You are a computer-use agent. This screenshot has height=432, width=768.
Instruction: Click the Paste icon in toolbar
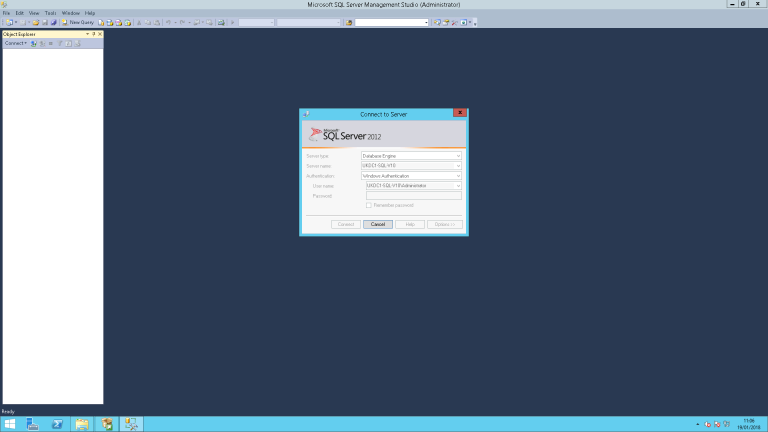click(x=156, y=23)
